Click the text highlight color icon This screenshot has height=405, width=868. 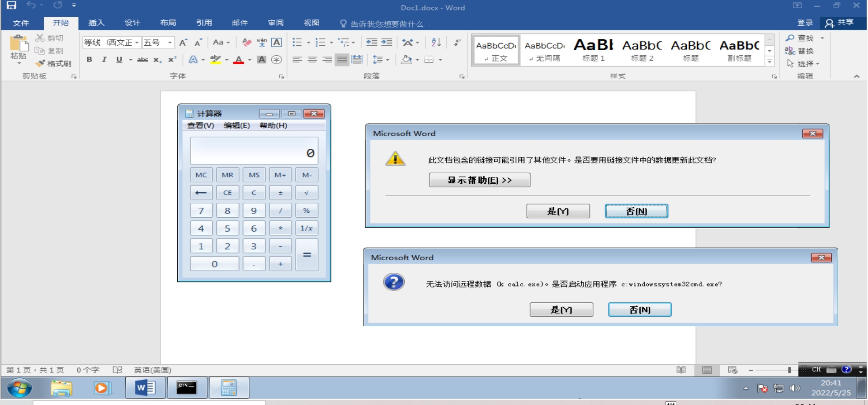click(x=216, y=59)
